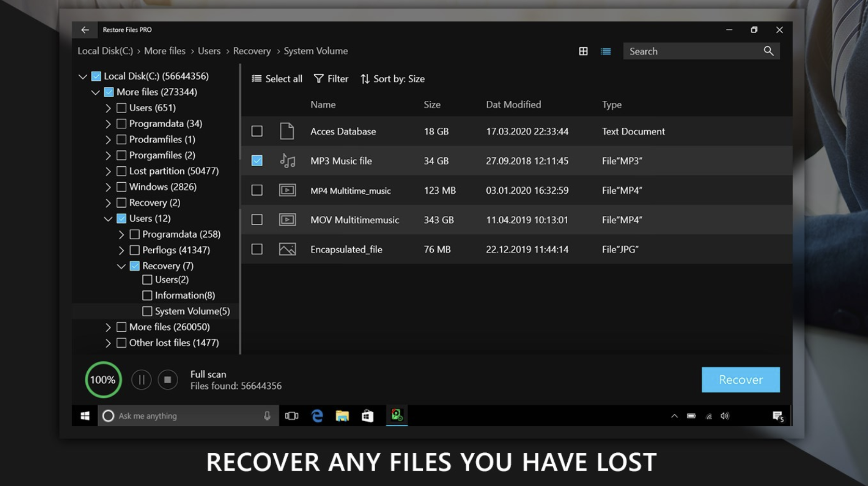Viewport: 868px width, 486px height.
Task: Click Select all files
Action: (x=277, y=79)
